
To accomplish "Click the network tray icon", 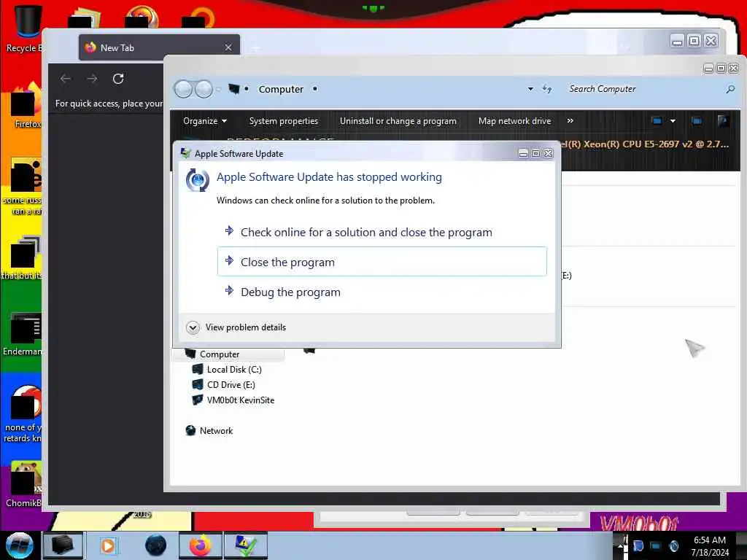I will click(x=656, y=545).
